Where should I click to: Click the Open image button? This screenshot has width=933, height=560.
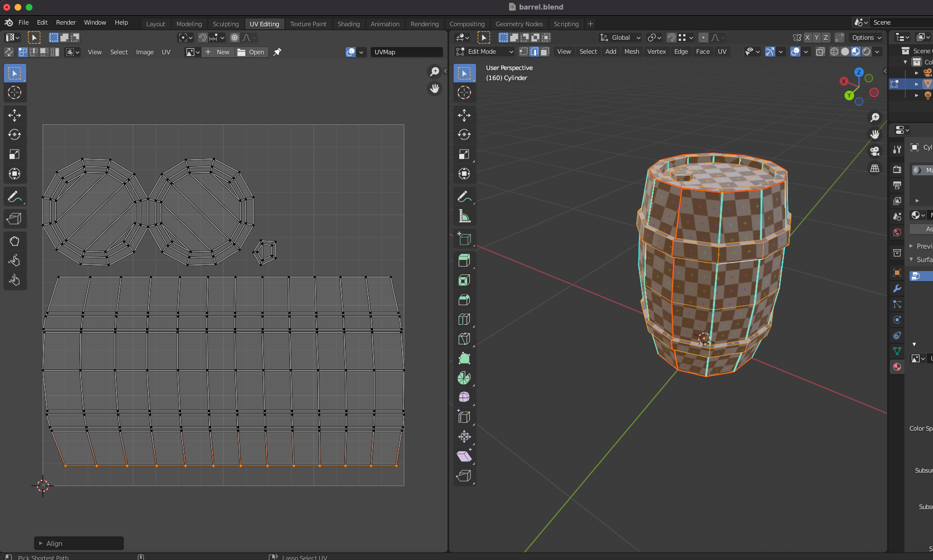(x=251, y=52)
